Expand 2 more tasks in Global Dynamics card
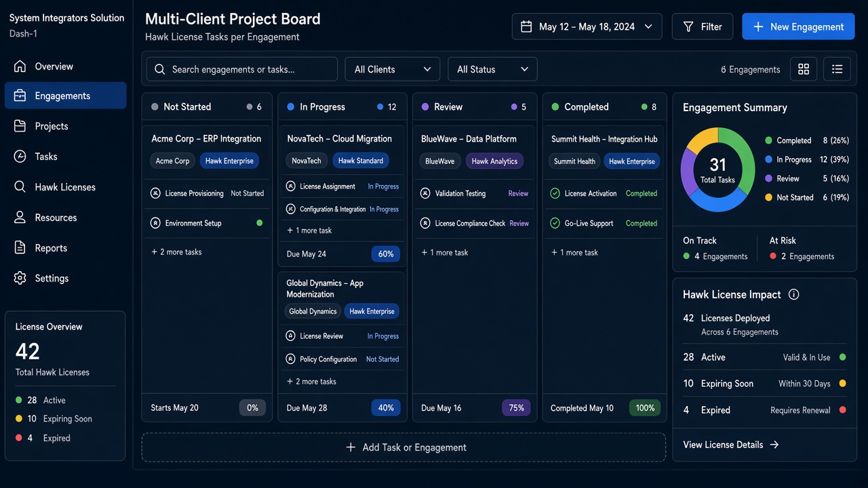 point(311,382)
